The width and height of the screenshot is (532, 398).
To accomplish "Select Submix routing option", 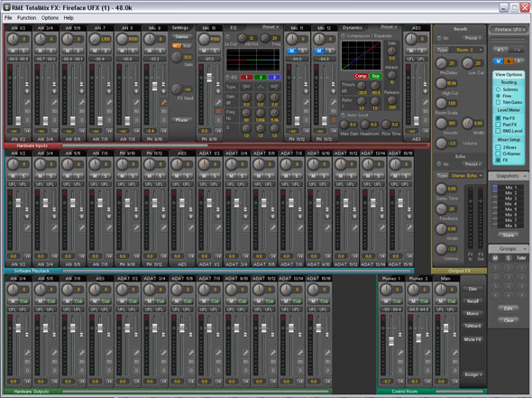I will [x=498, y=89].
